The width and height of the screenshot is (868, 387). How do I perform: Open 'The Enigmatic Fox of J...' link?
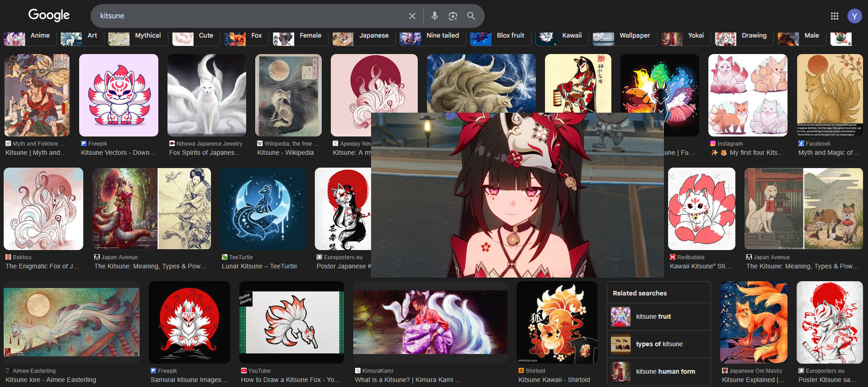[x=42, y=266]
